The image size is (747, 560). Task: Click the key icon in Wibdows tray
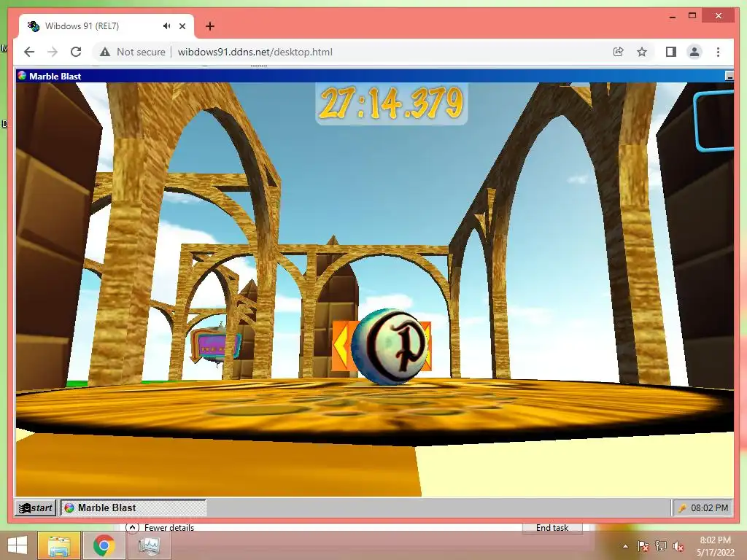682,508
